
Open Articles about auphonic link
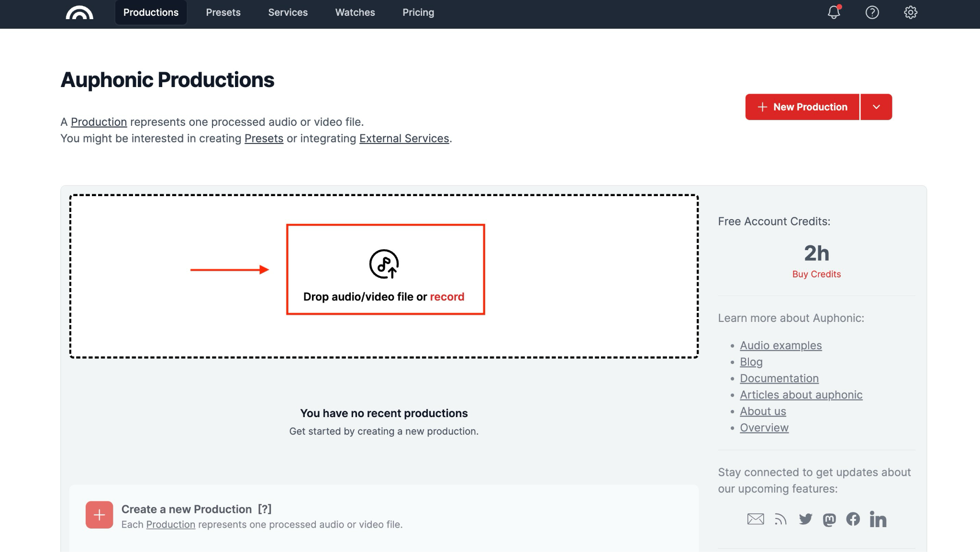[801, 395]
